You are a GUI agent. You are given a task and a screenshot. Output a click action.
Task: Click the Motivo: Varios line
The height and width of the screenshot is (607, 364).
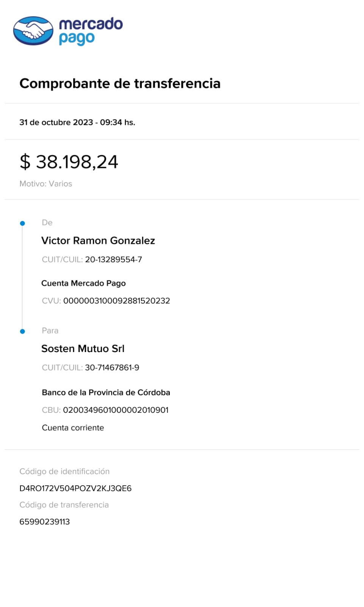point(45,184)
